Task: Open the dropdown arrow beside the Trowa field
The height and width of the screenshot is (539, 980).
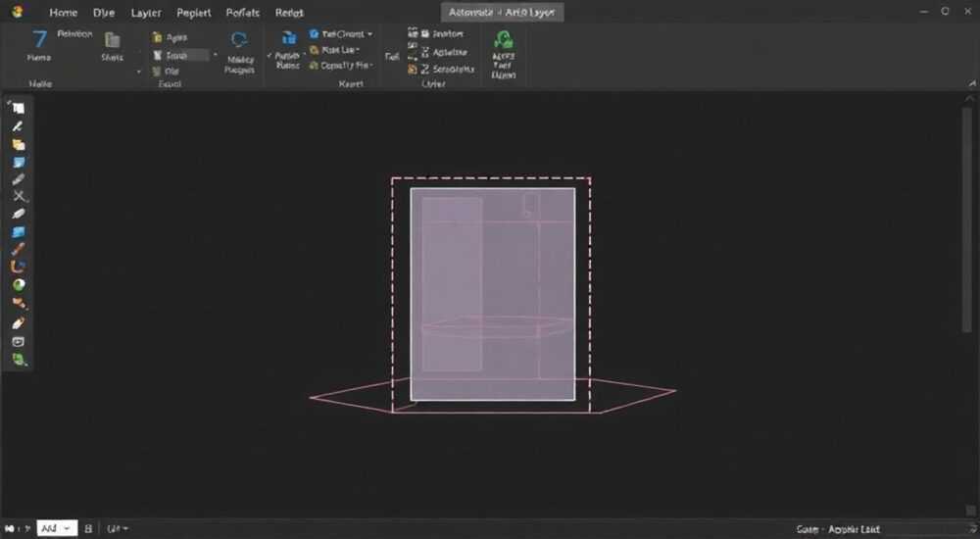Action: coord(215,55)
